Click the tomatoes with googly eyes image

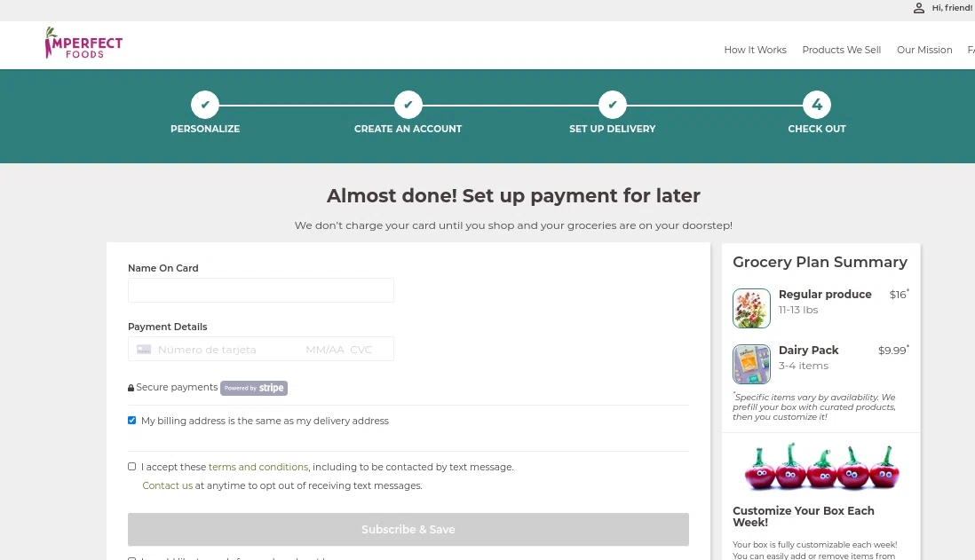[822, 467]
